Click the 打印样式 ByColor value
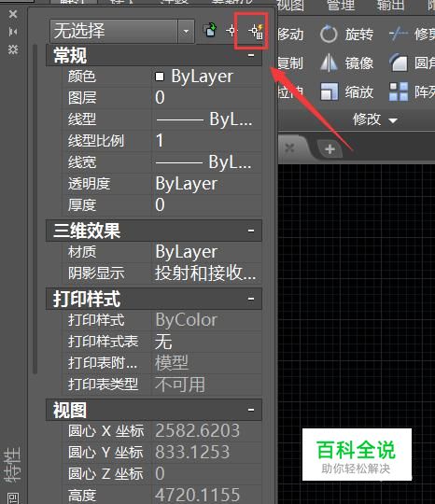Viewport: 435px width, 504px height. click(206, 320)
